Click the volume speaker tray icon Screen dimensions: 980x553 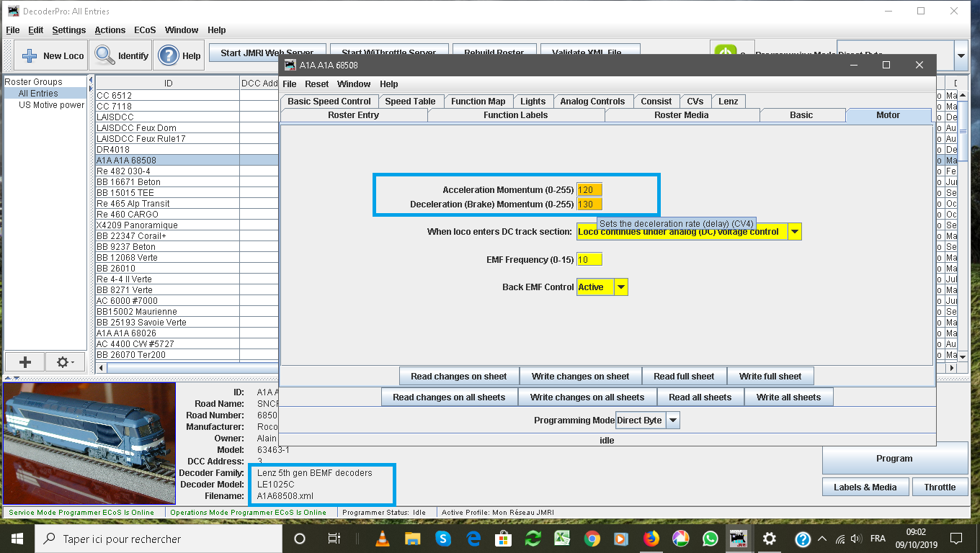[x=855, y=539]
